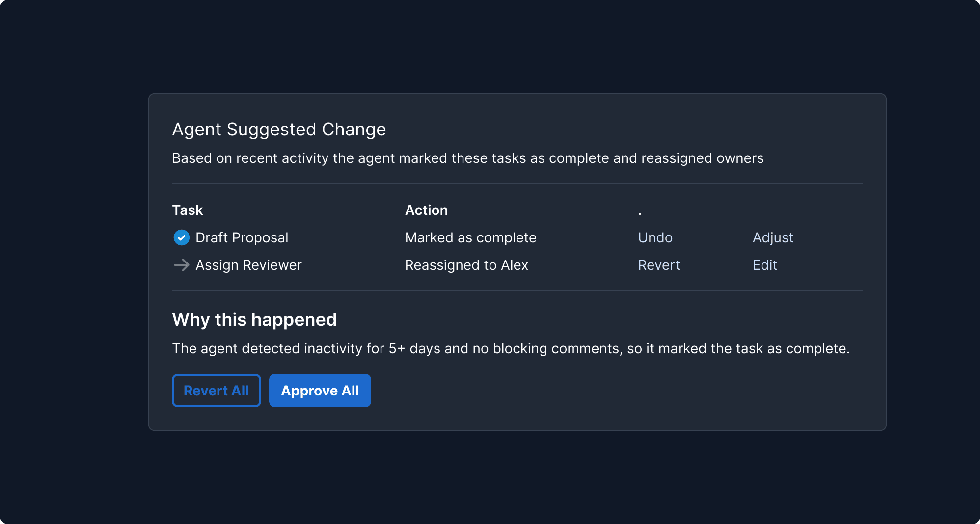This screenshot has width=980, height=524.
Task: Adjust the Draft Proposal change
Action: 773,237
